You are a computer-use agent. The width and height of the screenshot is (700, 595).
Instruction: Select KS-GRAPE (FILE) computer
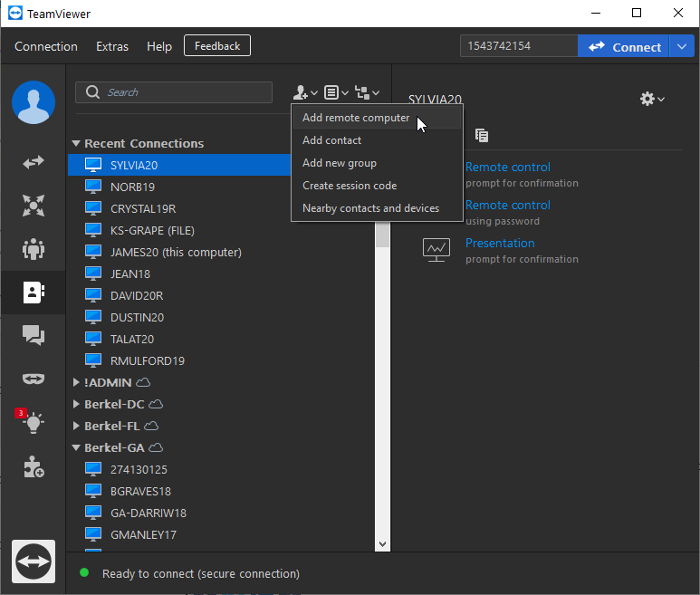point(223,230)
